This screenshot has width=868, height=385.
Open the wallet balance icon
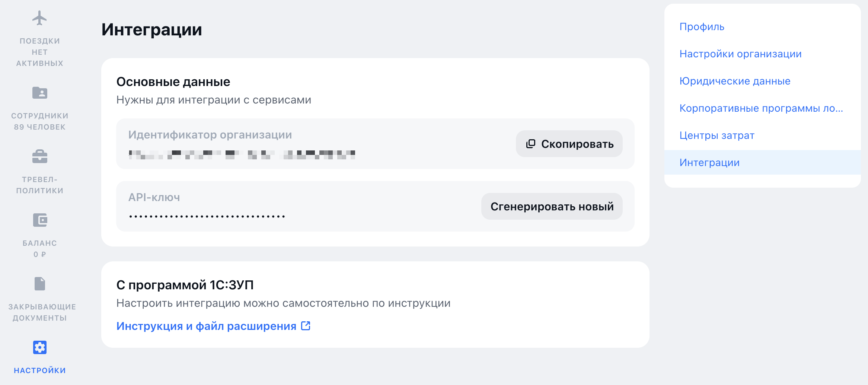pyautogui.click(x=39, y=220)
